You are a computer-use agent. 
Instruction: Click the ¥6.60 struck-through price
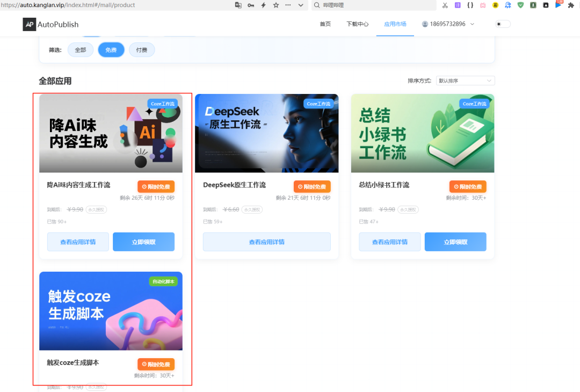pos(231,209)
